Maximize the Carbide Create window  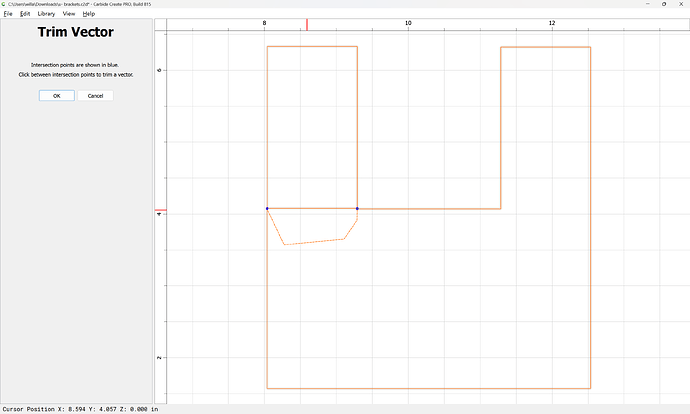(664, 4)
